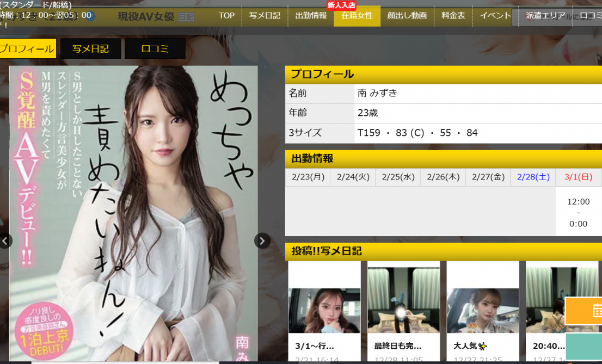Click the 3/1(日) schedule date header
The height and width of the screenshot is (364, 602).
(579, 177)
